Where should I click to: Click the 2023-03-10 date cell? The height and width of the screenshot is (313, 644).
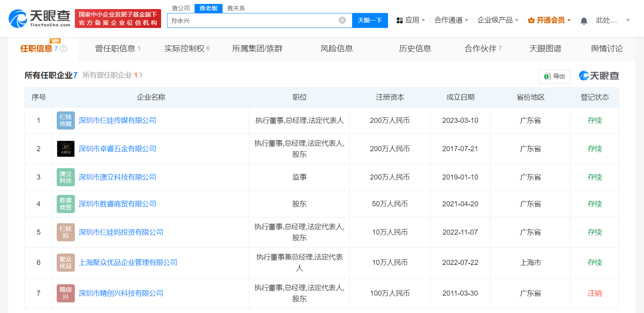(460, 120)
